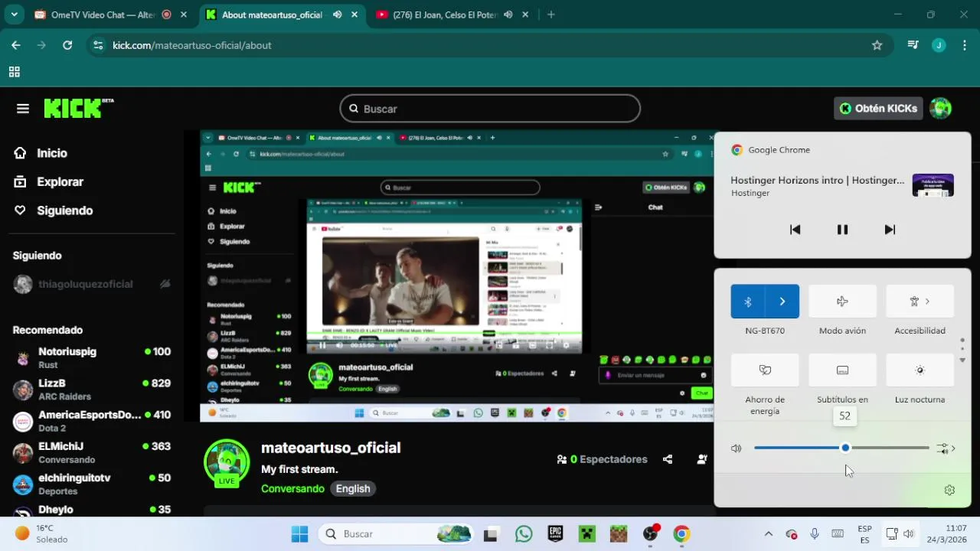Toggle Modo avión
Image resolution: width=980 pixels, height=551 pixels.
click(842, 302)
